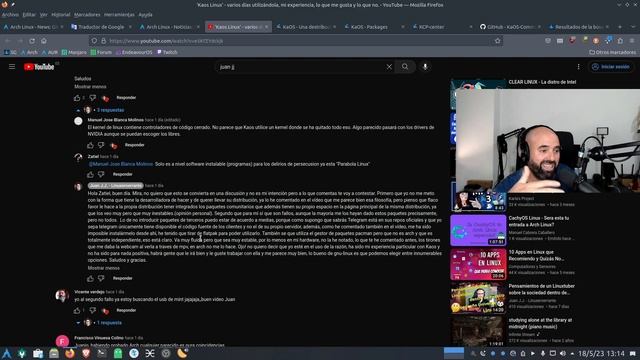Open the Brave browser taskbar icon
Image resolution: width=640 pixels, height=360 pixels.
86,353
